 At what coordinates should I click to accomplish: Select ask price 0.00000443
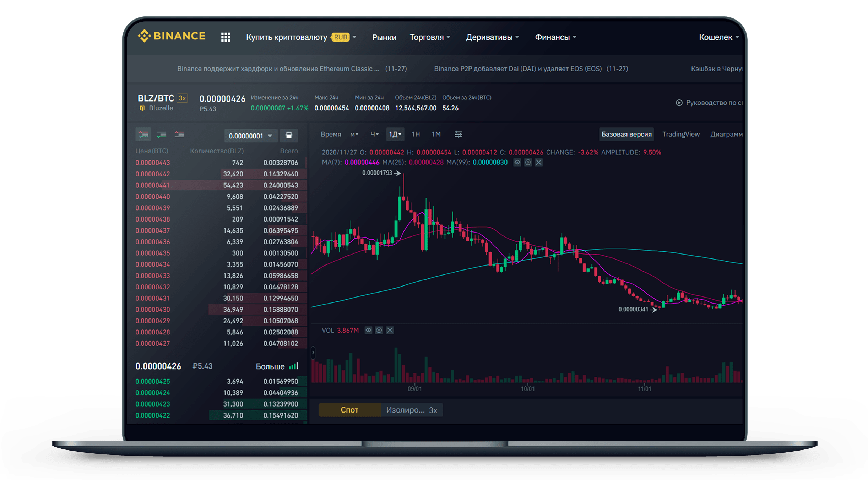153,163
